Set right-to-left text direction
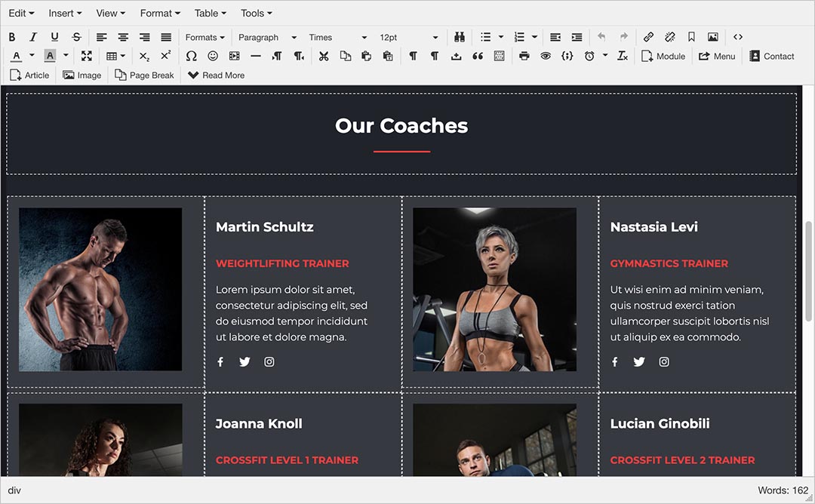Image resolution: width=815 pixels, height=504 pixels. [299, 56]
